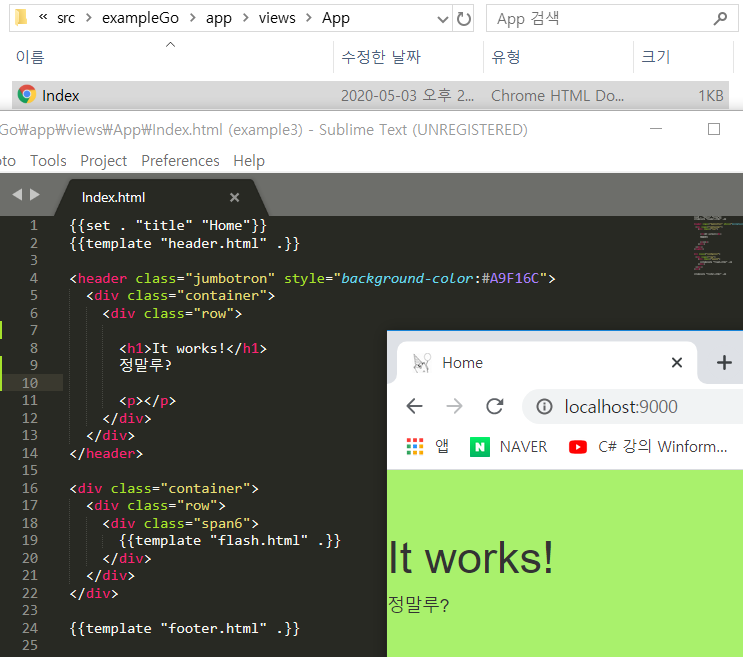Sort files by 수정한 날짜 column

pyautogui.click(x=381, y=57)
